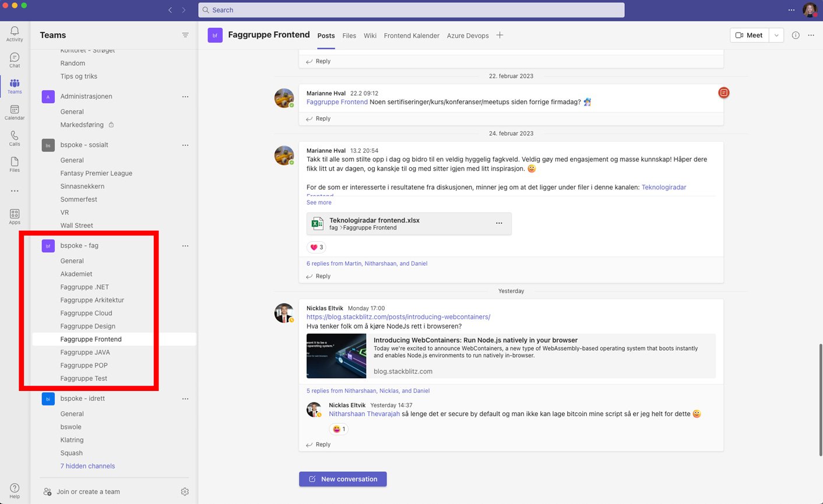Open the Klatring channel

72,440
